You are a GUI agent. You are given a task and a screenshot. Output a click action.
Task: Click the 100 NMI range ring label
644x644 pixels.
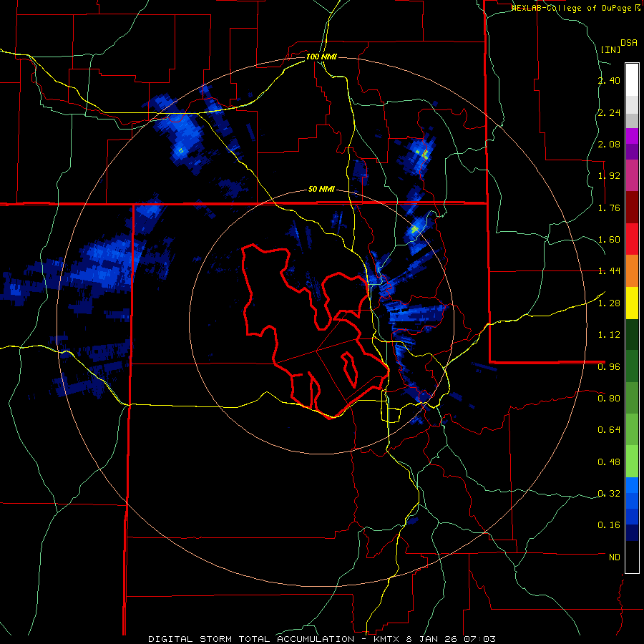pos(321,57)
